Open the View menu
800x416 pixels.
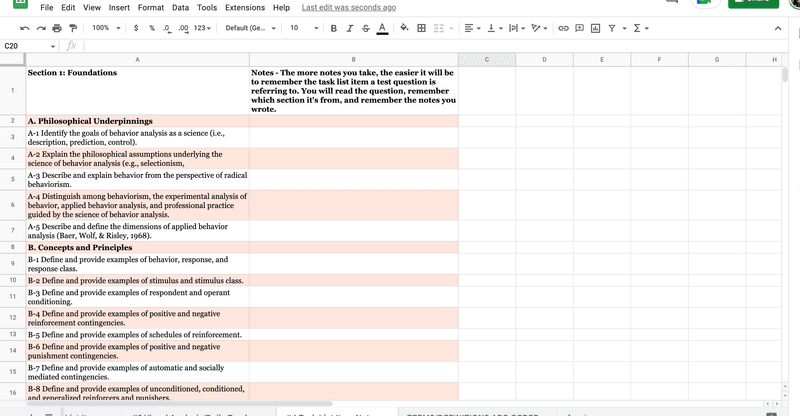pyautogui.click(x=92, y=8)
